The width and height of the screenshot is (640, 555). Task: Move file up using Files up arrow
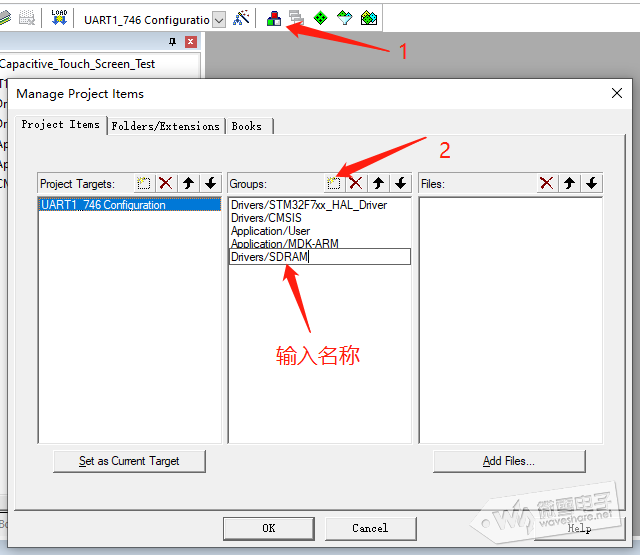[x=570, y=183]
